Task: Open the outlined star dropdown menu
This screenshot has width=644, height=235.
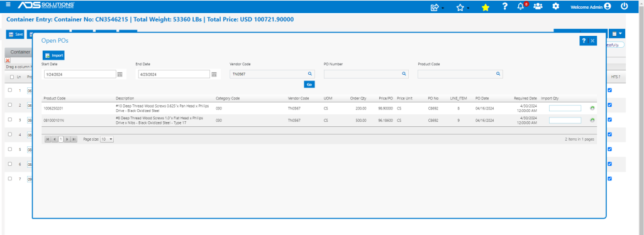Action: [468, 8]
